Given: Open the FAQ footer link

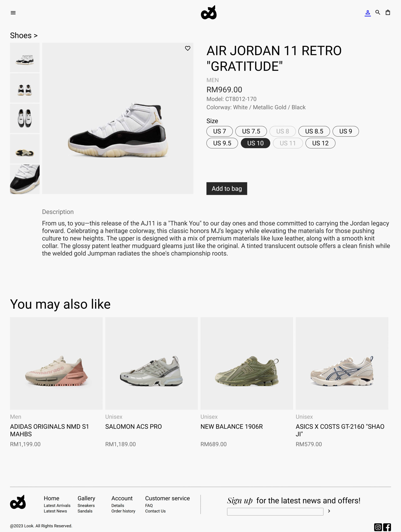Looking at the screenshot, I should click(149, 506).
